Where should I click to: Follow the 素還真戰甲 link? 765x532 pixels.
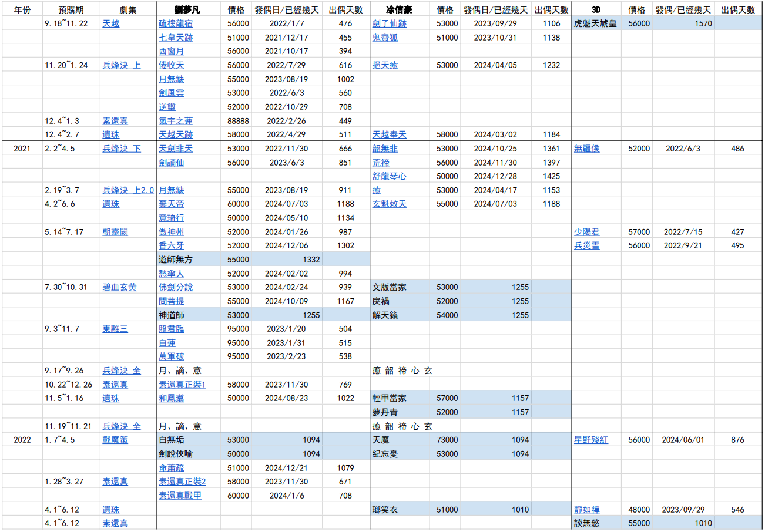[180, 496]
